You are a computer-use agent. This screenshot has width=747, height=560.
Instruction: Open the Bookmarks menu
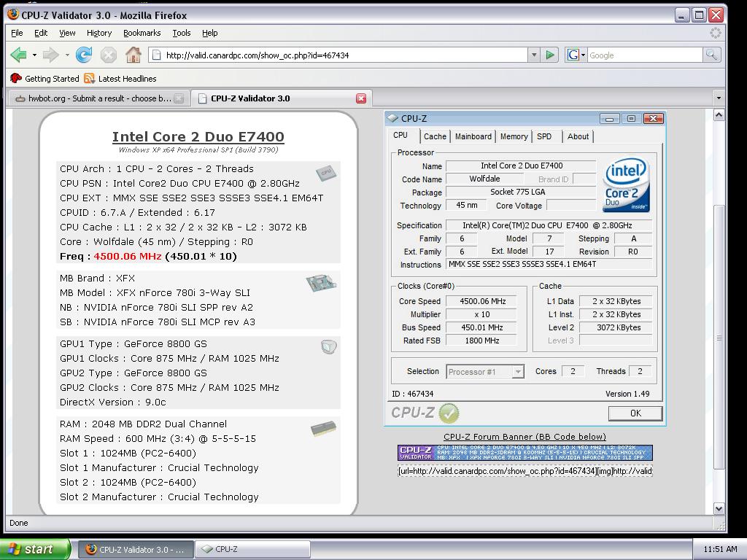(142, 33)
